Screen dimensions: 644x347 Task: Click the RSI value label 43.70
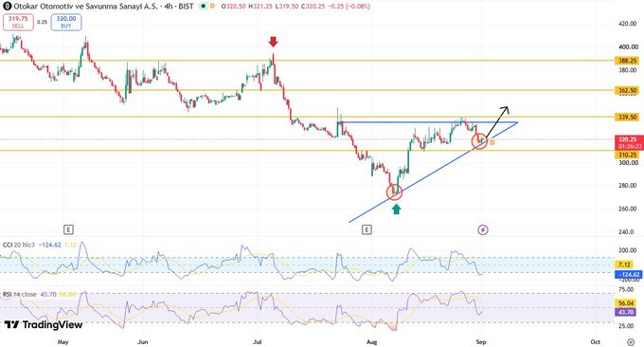point(626,313)
